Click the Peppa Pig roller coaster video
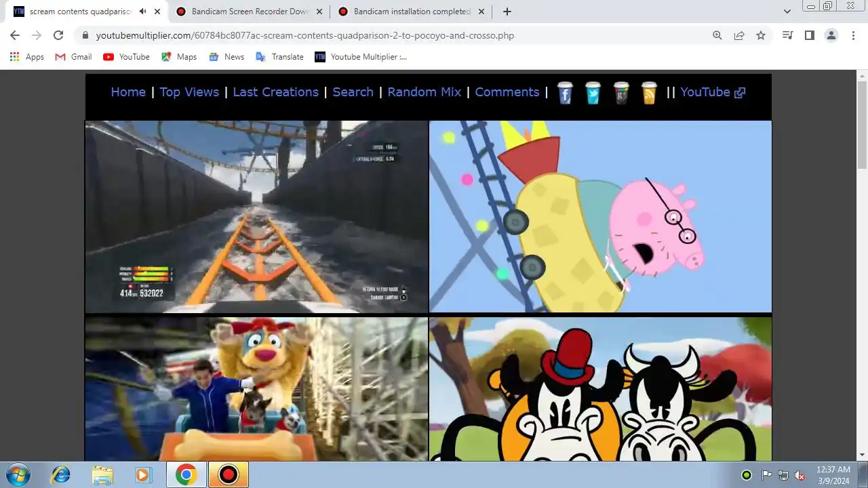 600,216
